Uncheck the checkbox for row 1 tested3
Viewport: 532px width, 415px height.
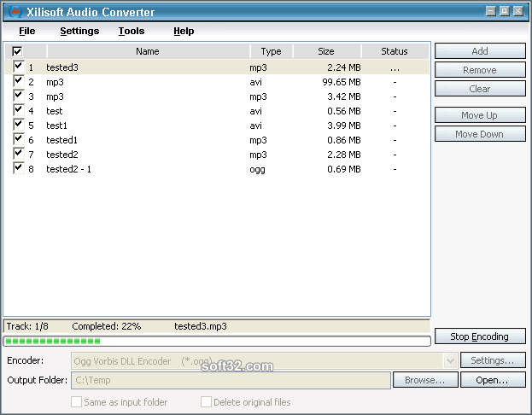pos(19,67)
